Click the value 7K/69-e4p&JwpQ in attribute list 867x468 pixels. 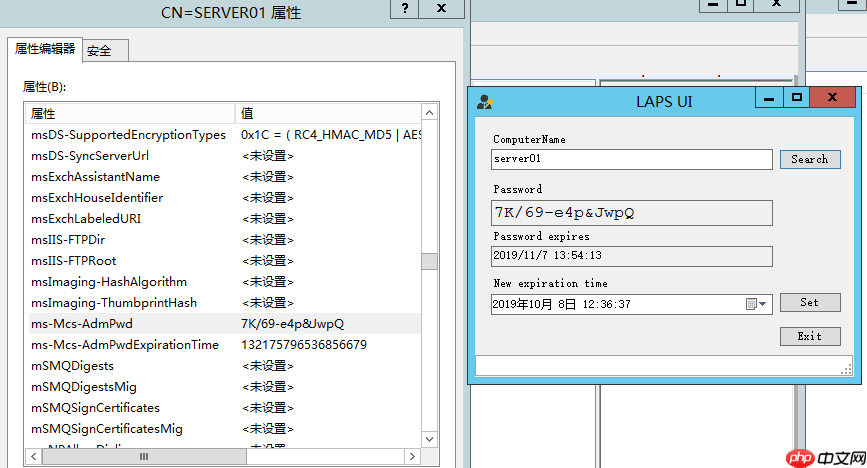[293, 324]
